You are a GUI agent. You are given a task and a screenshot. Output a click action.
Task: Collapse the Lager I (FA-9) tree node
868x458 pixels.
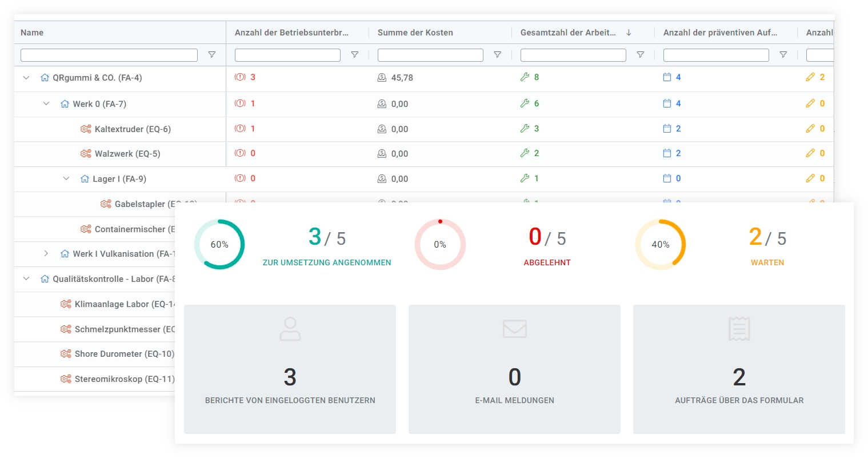(66, 179)
